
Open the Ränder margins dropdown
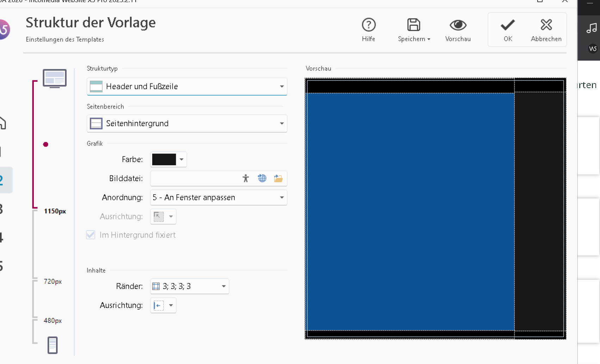[x=223, y=286]
